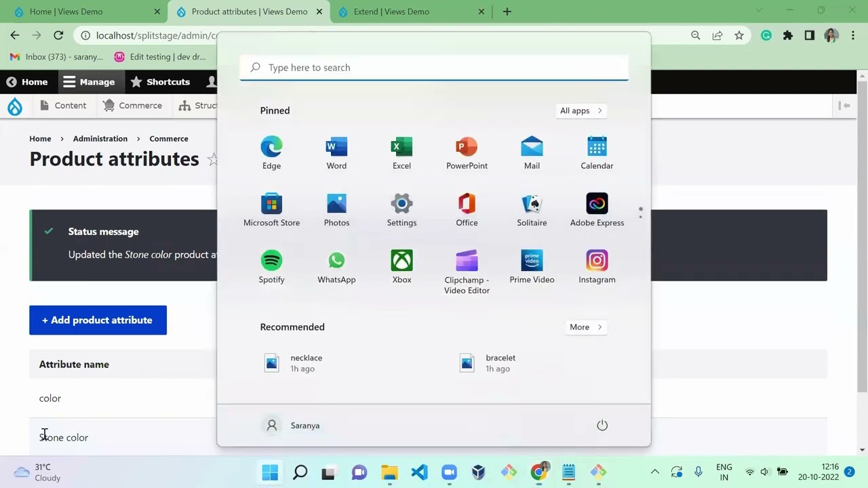This screenshot has width=868, height=488.
Task: Open the Chrome profile avatar
Action: point(831,35)
